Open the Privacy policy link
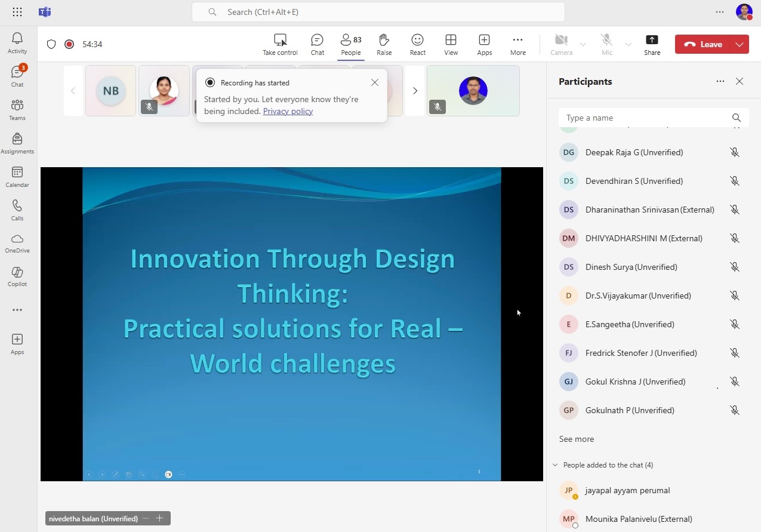Image resolution: width=761 pixels, height=532 pixels. click(x=288, y=111)
